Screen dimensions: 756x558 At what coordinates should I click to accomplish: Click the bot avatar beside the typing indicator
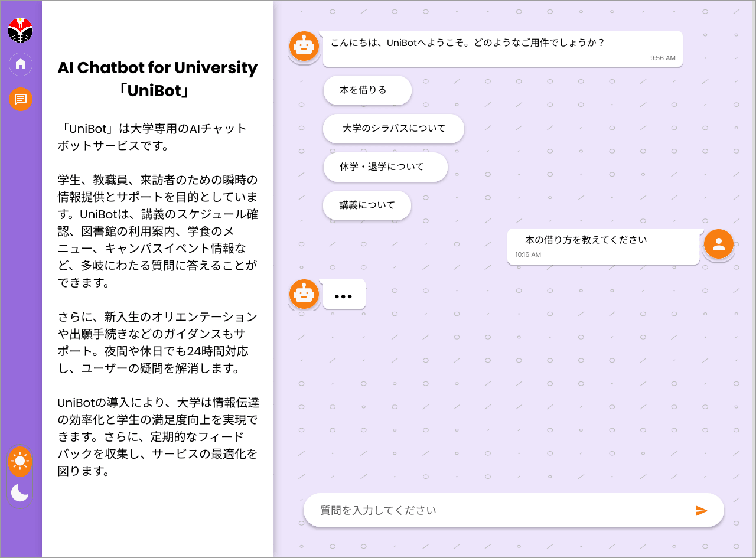coord(304,294)
